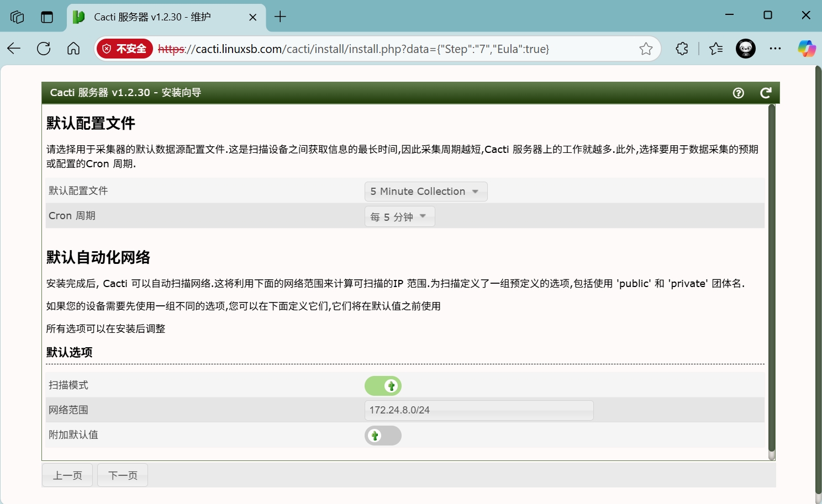
Task: Open the 5 Minute Collection dropdown
Action: [x=426, y=192]
